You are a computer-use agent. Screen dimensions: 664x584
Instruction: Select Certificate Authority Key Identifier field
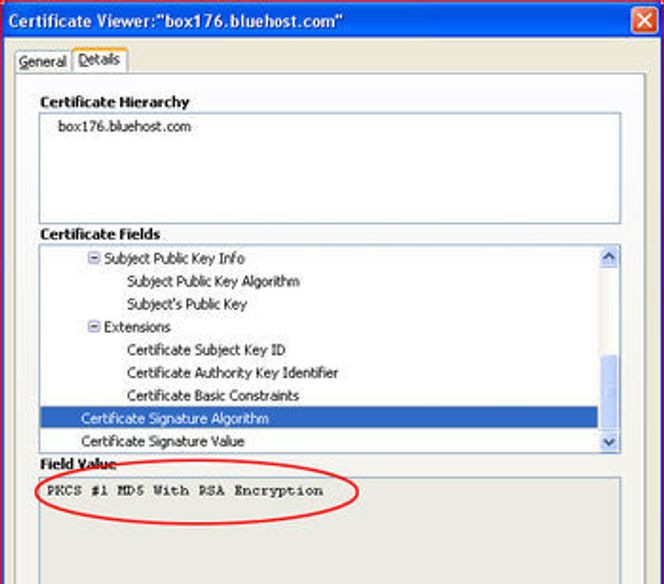pyautogui.click(x=232, y=373)
